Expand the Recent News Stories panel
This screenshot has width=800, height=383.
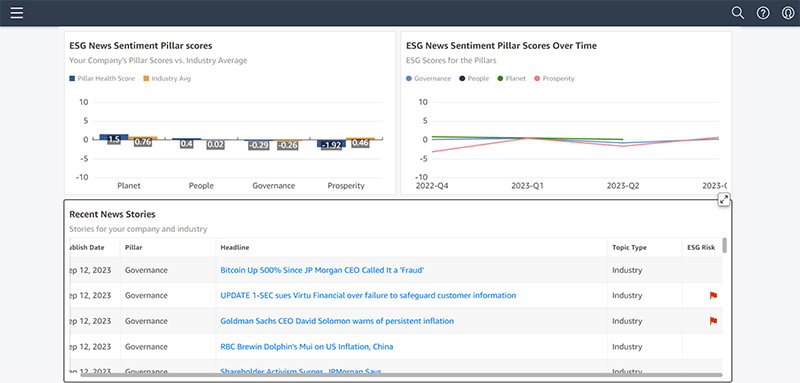724,200
